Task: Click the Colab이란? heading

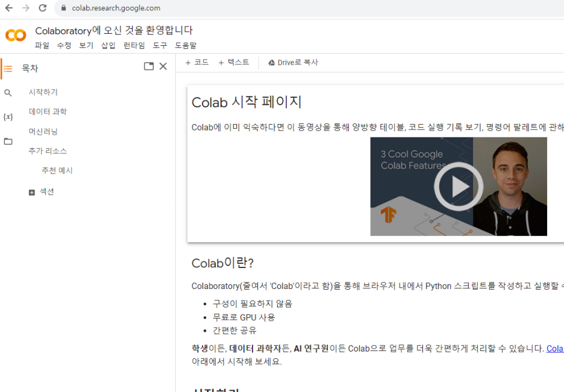Action: tap(223, 263)
